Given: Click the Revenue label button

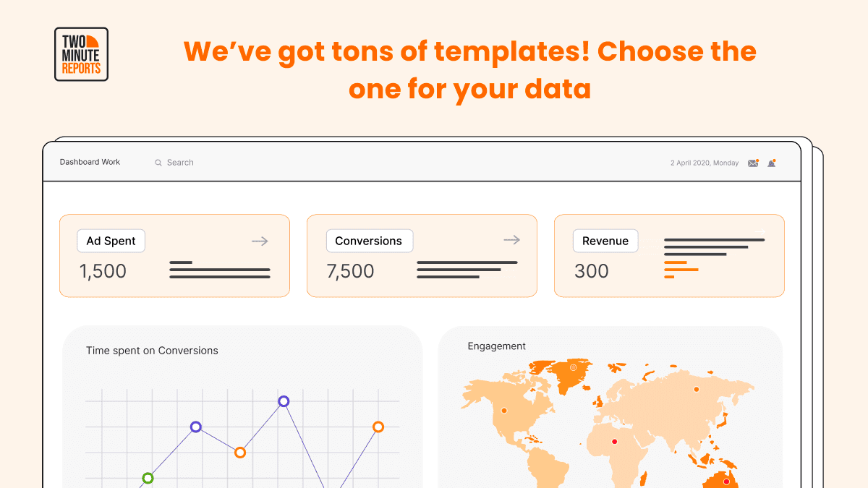Looking at the screenshot, I should [605, 241].
